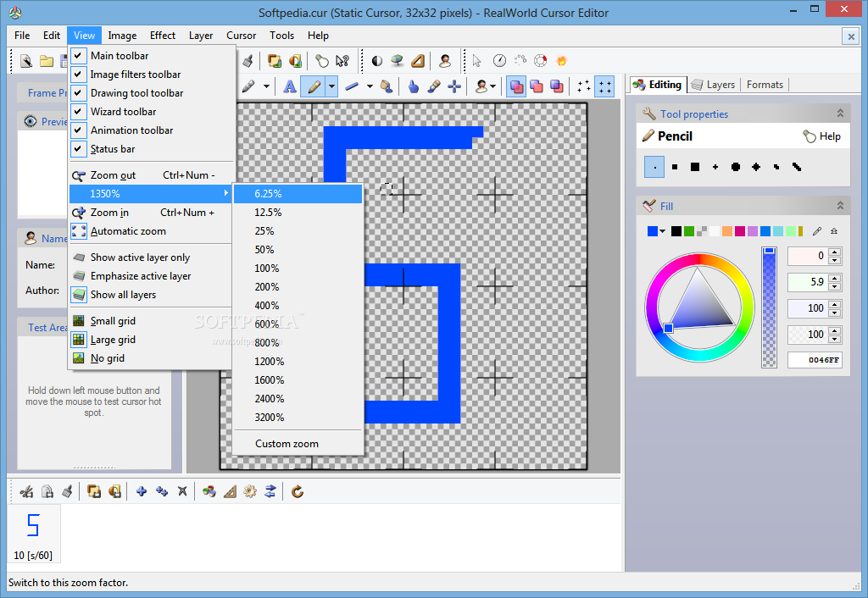Click the Pencil Help link

click(x=821, y=136)
